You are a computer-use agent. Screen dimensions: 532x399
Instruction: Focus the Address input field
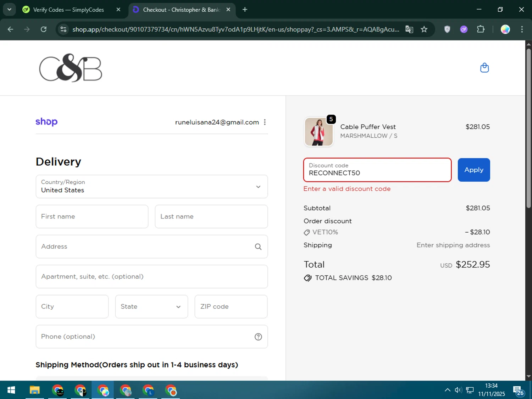[152, 246]
